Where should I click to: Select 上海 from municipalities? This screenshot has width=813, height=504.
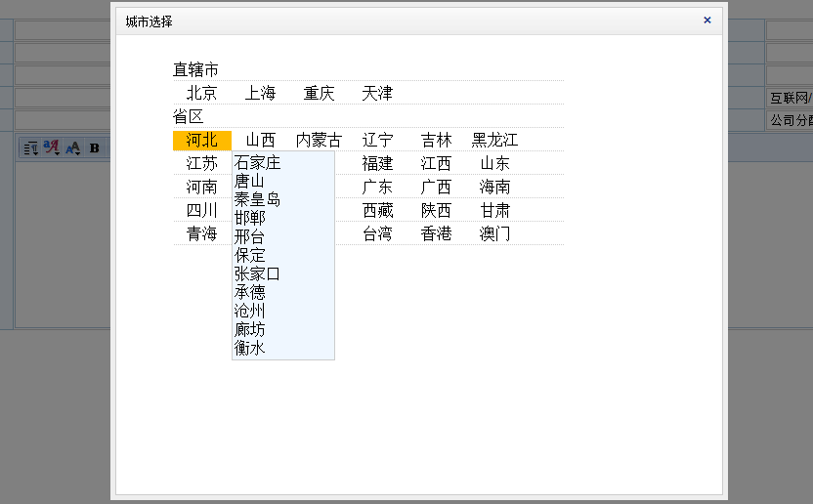coord(261,94)
